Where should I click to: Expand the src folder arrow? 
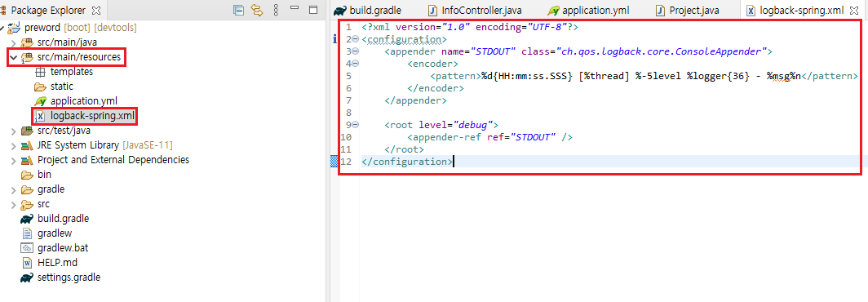coord(14,205)
